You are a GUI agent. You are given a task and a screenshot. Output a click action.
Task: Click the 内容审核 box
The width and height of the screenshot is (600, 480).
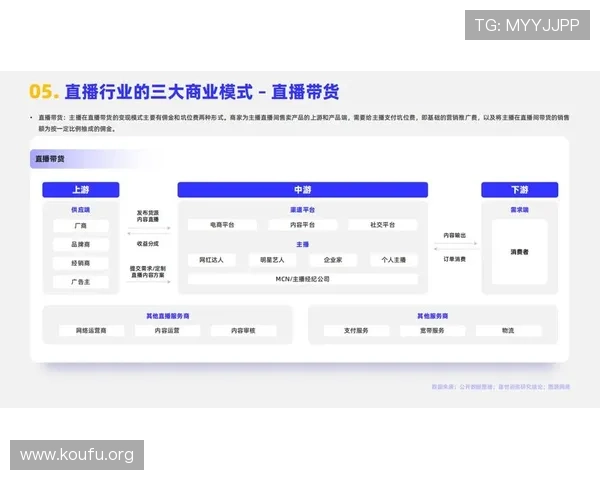tap(243, 330)
